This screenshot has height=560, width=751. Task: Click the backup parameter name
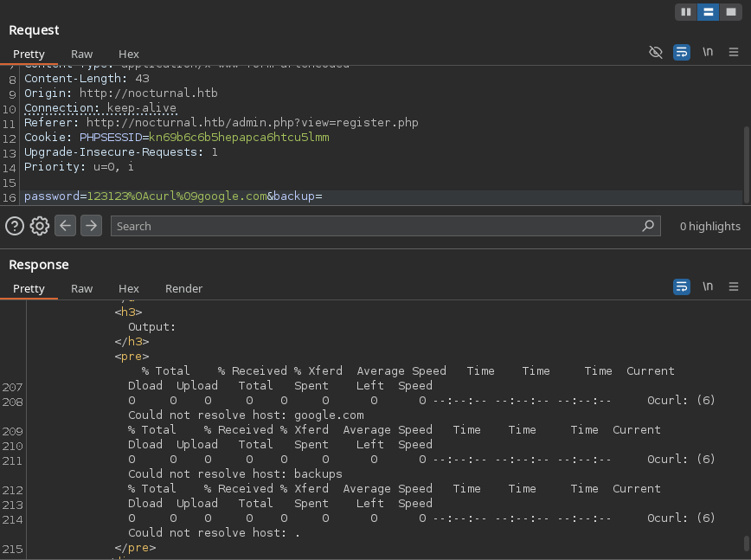coord(294,196)
